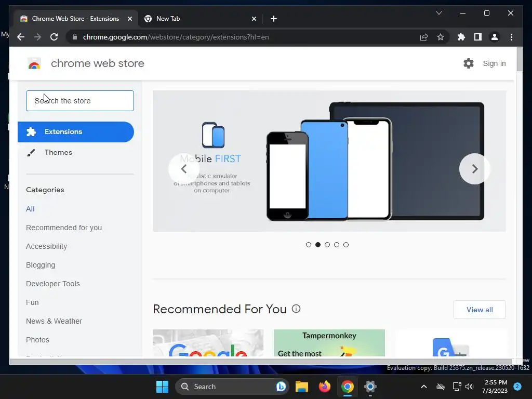Click info icon beside Recommended For You
532x399 pixels.
click(296, 309)
